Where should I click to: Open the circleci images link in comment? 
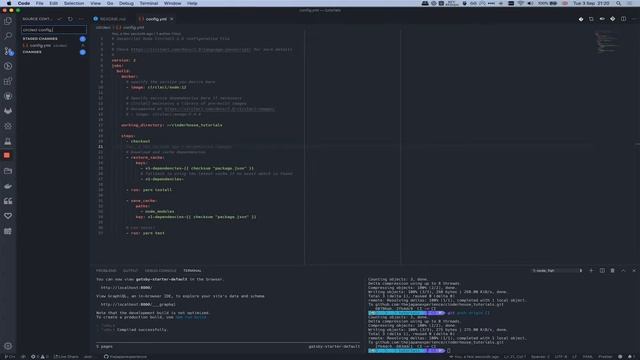pos(220,109)
